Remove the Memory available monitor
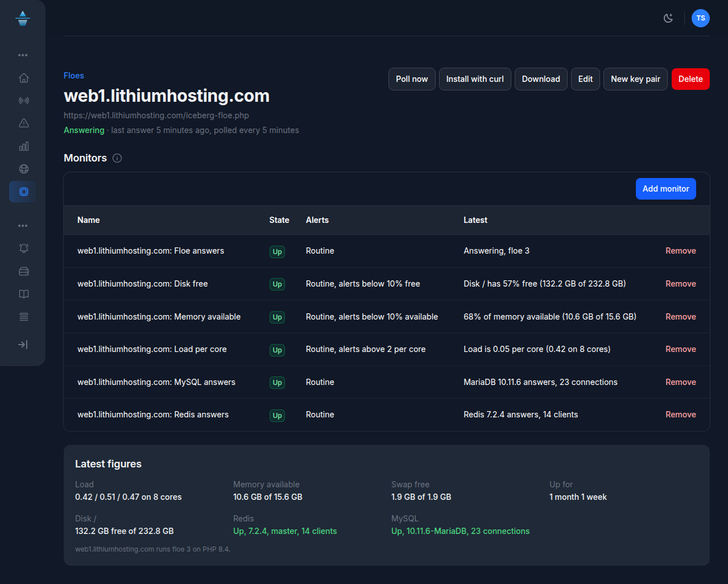The image size is (728, 584). pos(681,317)
